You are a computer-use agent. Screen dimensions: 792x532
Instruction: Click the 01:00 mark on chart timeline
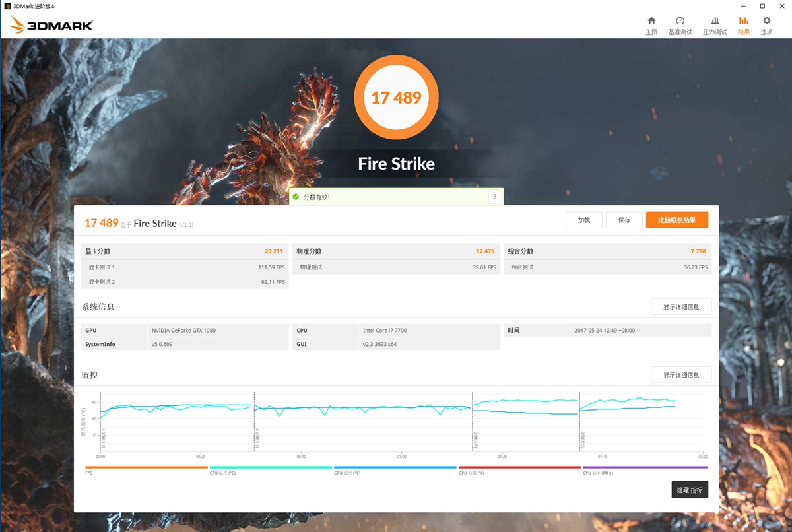[401, 456]
